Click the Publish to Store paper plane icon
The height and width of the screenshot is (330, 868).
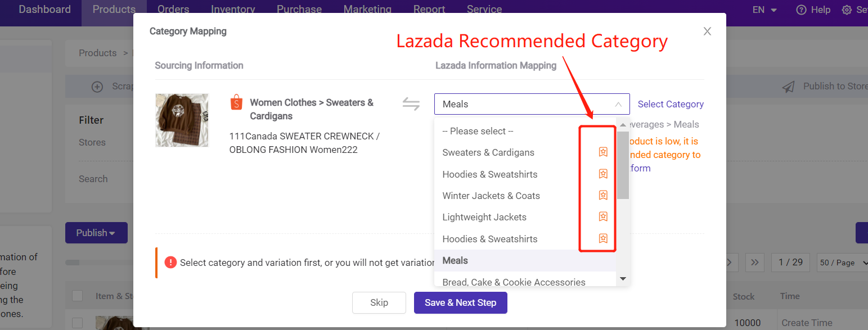(789, 87)
